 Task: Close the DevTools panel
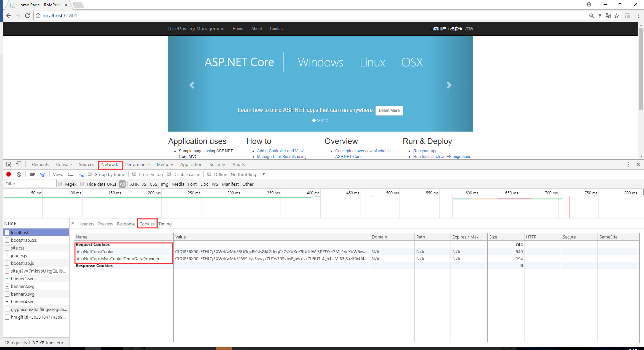pyautogui.click(x=638, y=164)
